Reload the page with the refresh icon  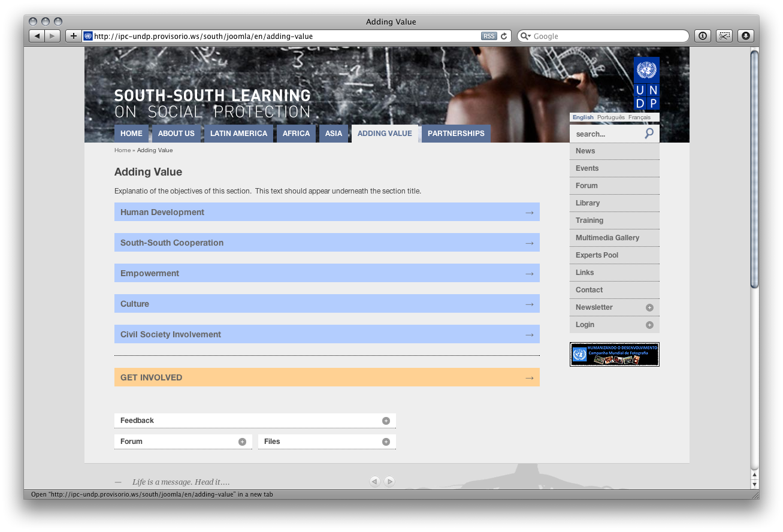(504, 36)
